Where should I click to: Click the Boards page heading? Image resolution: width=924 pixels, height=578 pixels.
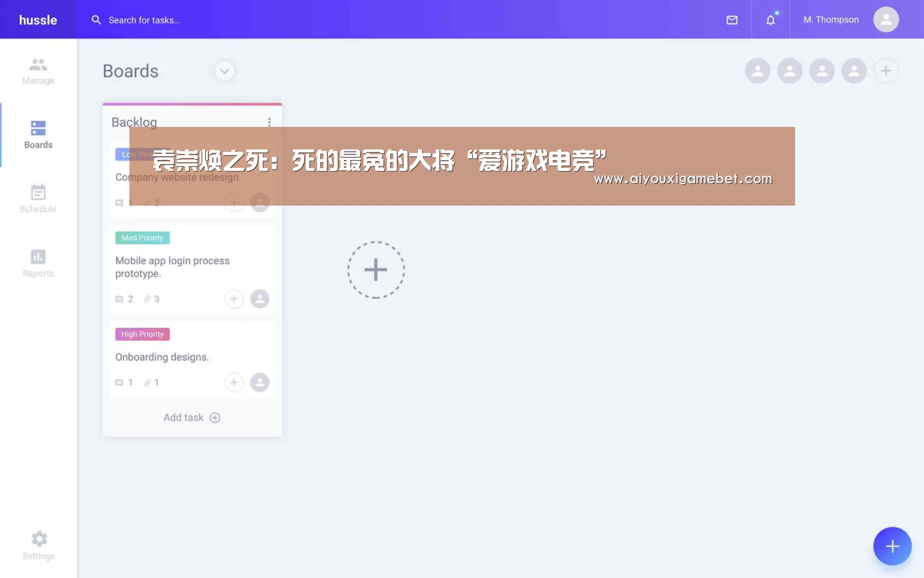(130, 71)
